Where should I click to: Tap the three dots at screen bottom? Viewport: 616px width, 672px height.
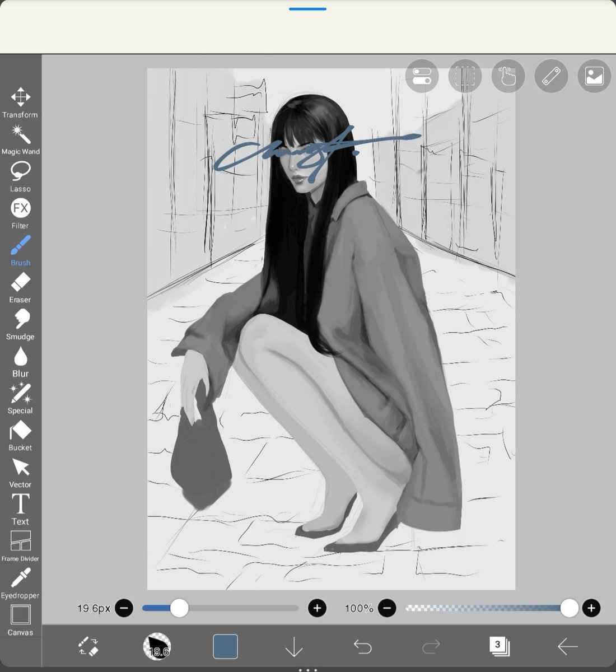point(308,670)
